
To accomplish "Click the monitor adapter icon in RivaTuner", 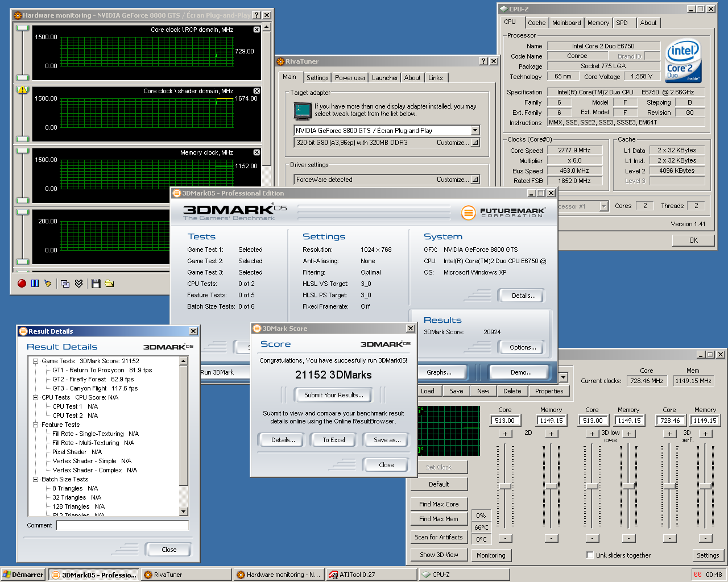I will (303, 110).
